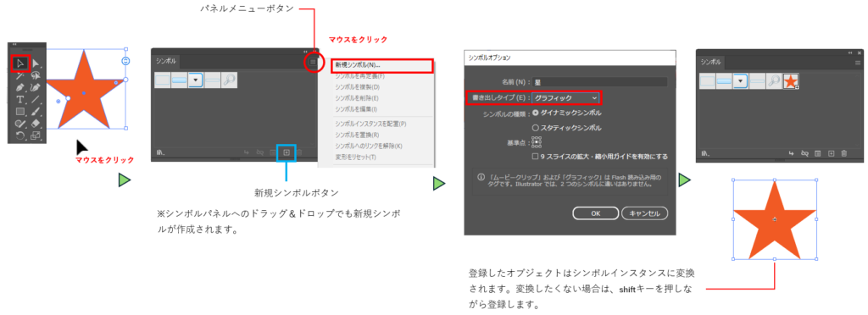Select the Lasso tool

[x=36, y=75]
